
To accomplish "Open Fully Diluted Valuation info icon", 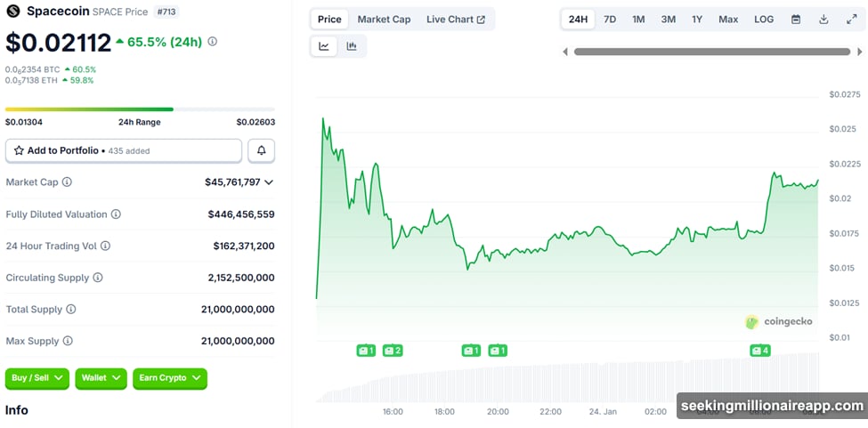I will (117, 214).
